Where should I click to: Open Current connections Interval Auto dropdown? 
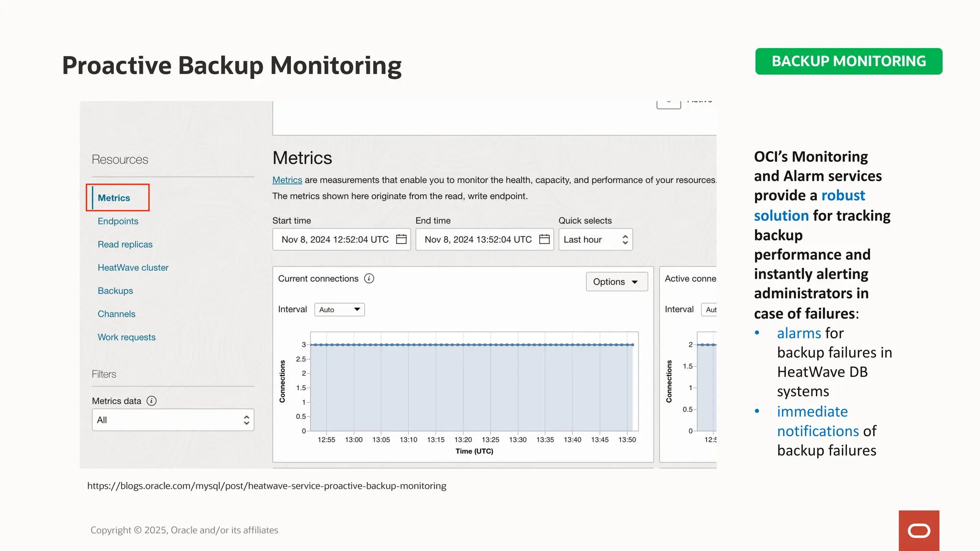(339, 309)
